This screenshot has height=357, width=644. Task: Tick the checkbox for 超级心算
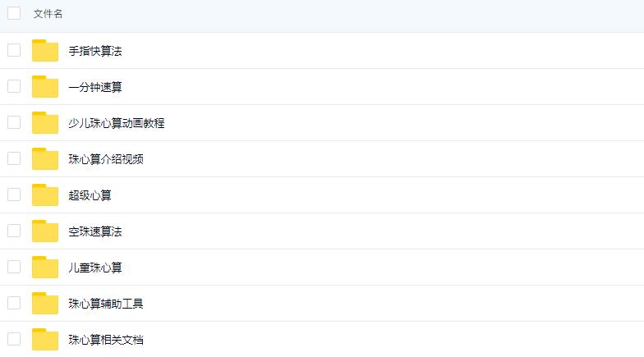[14, 195]
